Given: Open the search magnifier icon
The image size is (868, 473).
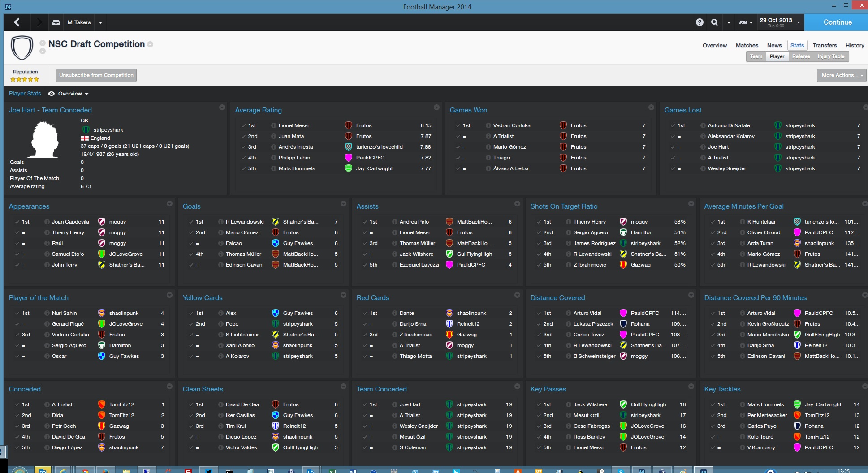Looking at the screenshot, I should [x=714, y=22].
